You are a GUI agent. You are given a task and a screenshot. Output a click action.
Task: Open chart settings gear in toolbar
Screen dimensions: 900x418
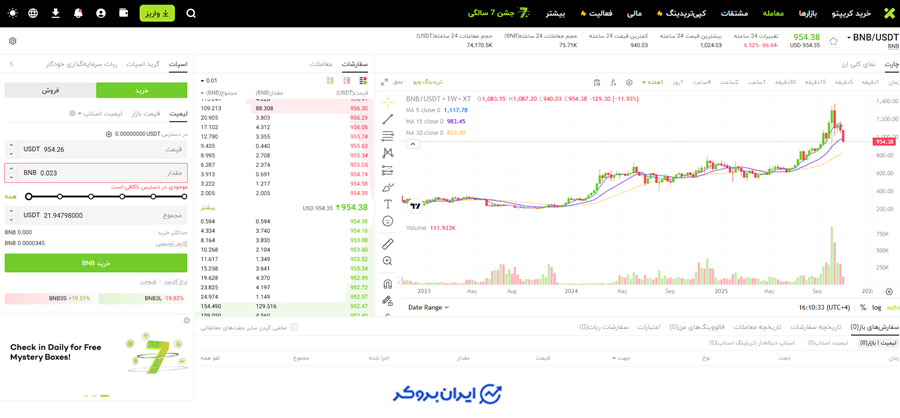(629, 82)
